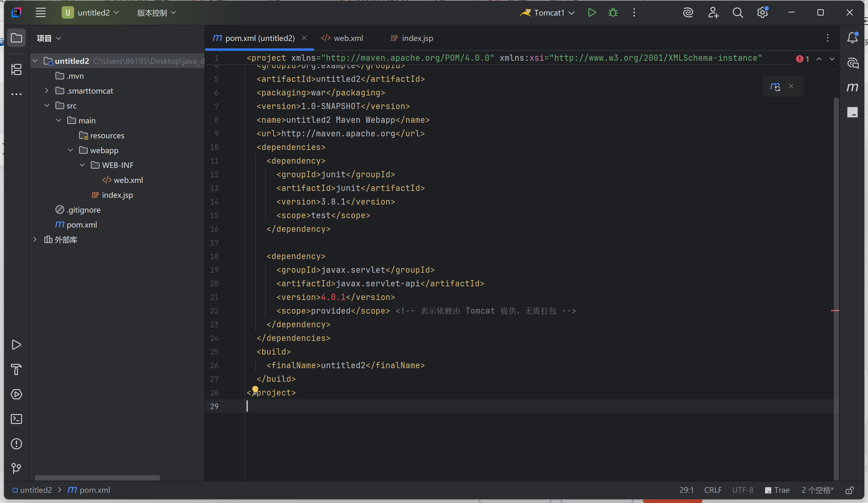
Task: Open the Run tool window
Action: (16, 345)
